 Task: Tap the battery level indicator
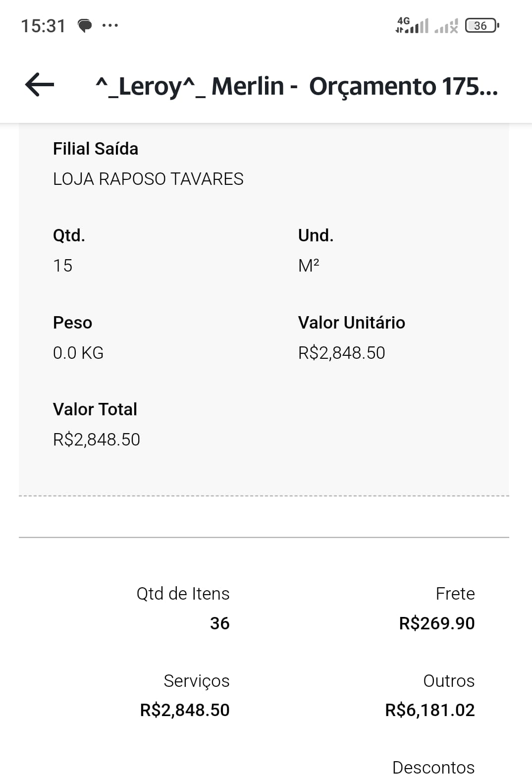(x=481, y=25)
